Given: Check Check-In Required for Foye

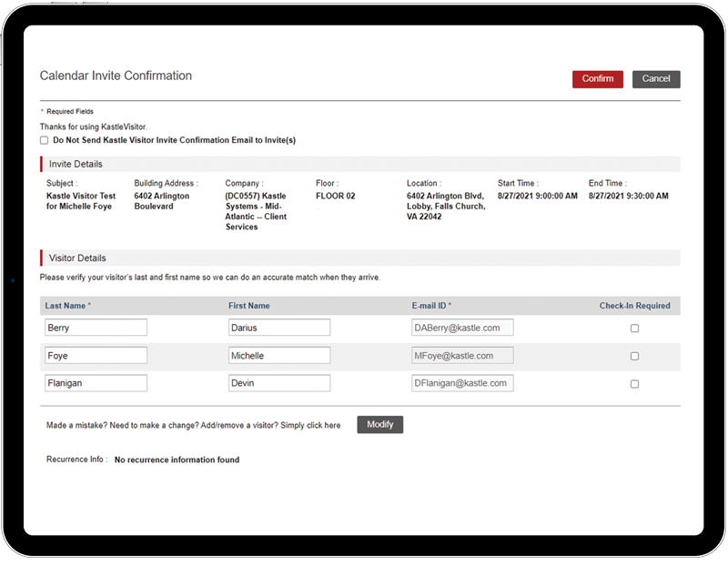Looking at the screenshot, I should tap(634, 356).
